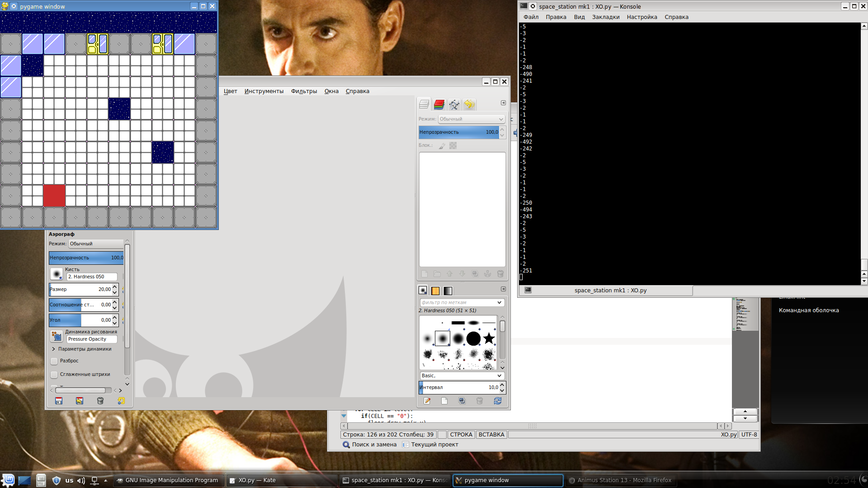Click the airbrush brush preview button
Viewport: 868px width, 488px height.
point(57,274)
